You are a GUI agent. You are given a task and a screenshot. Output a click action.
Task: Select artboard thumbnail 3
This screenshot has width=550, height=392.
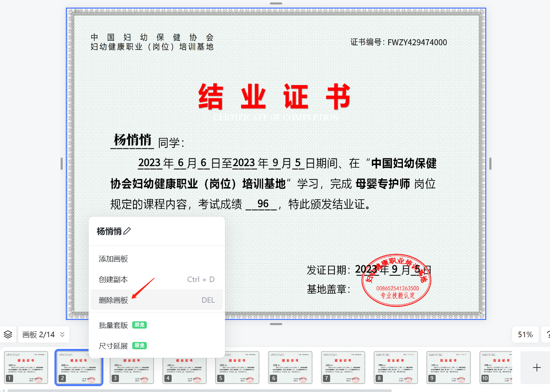[132, 368]
